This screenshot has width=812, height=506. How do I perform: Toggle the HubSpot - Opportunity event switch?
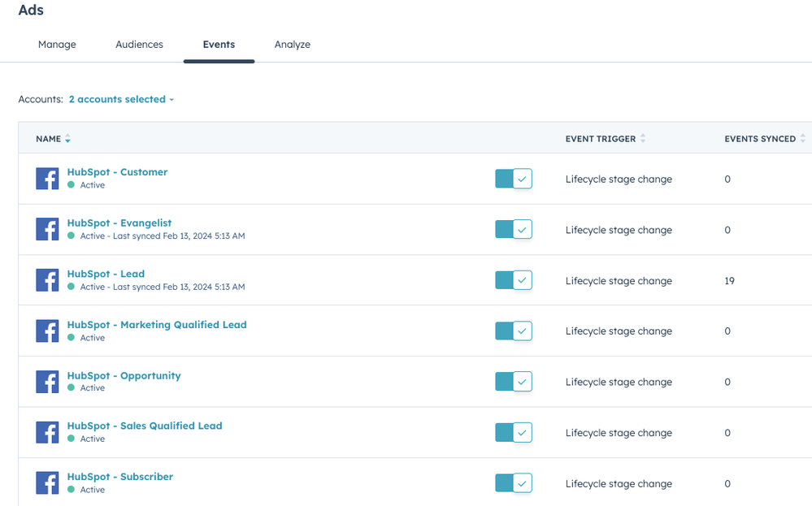pyautogui.click(x=514, y=382)
